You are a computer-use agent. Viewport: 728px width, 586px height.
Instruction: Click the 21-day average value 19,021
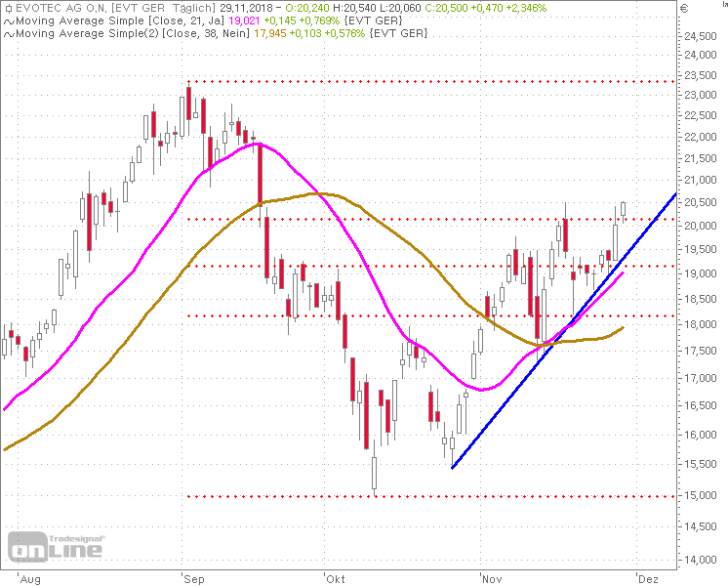[244, 21]
